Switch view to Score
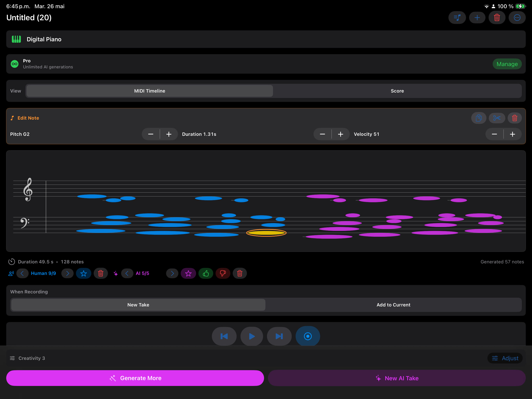The width and height of the screenshot is (532, 399). tap(397, 91)
